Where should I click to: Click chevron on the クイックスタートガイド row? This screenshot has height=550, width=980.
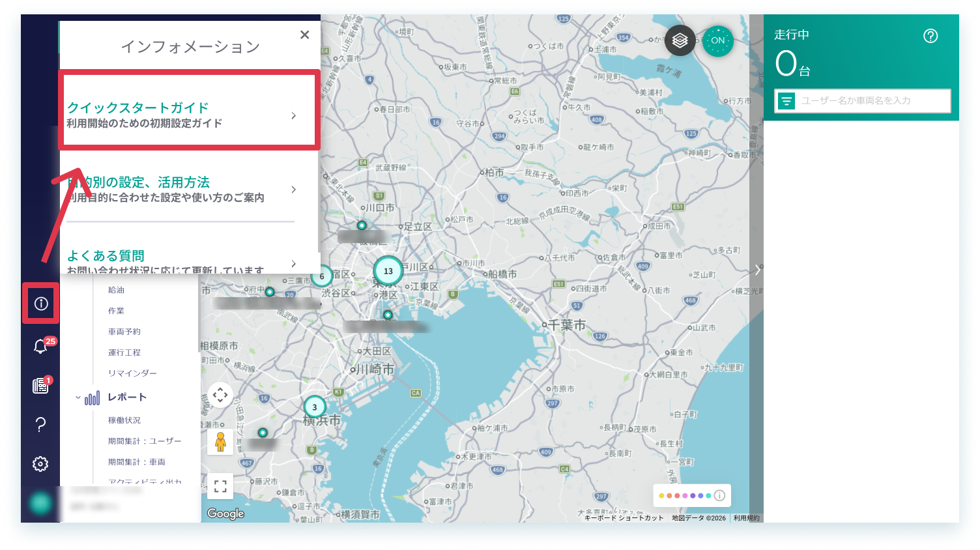(x=294, y=115)
